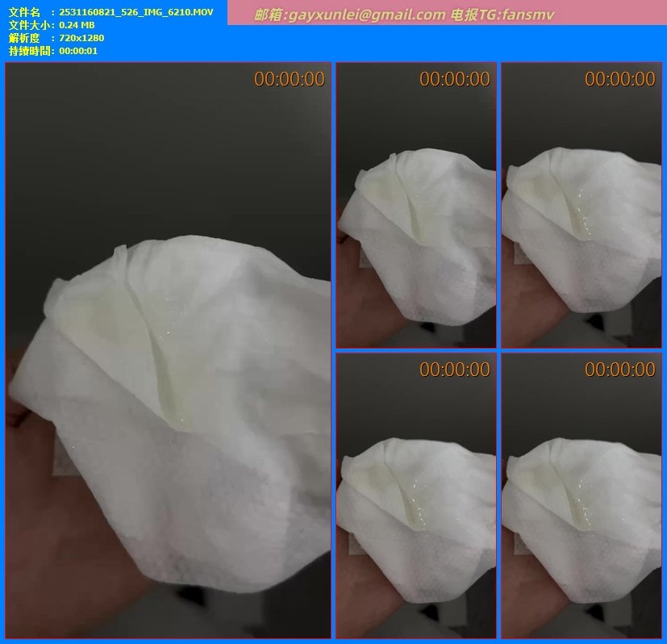This screenshot has width=667, height=644.
Task: Click the 电报TG:fansmv text in banner
Action: pyautogui.click(x=502, y=15)
